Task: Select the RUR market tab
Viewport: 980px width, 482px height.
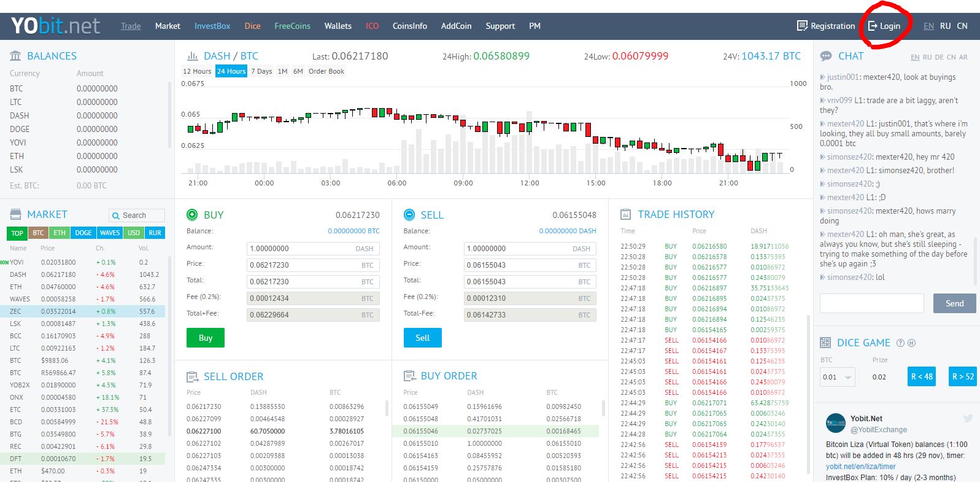Action: pos(155,233)
